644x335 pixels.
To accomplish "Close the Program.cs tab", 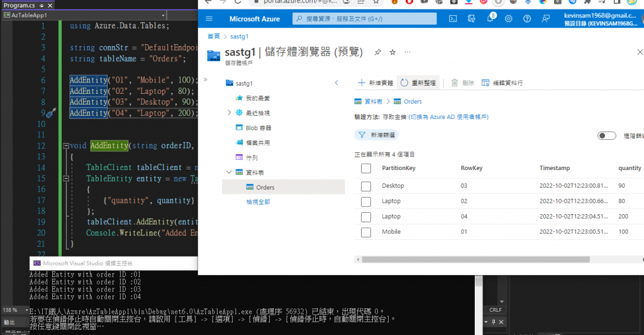I will tap(50, 5).
